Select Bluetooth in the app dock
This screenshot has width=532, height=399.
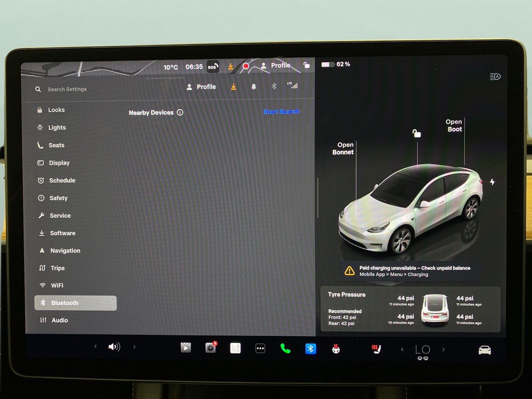[310, 348]
